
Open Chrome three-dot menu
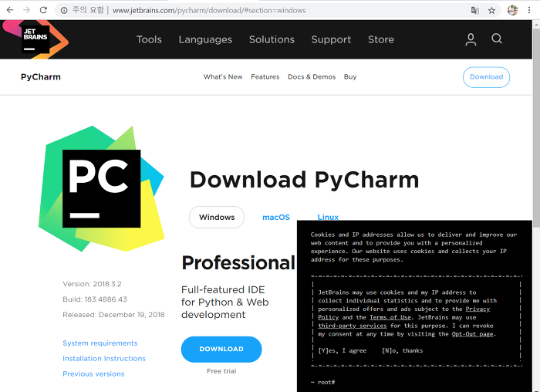(x=529, y=10)
